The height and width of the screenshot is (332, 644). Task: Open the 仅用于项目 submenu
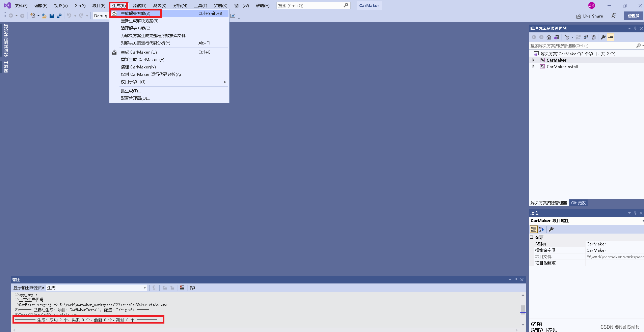[x=169, y=82]
